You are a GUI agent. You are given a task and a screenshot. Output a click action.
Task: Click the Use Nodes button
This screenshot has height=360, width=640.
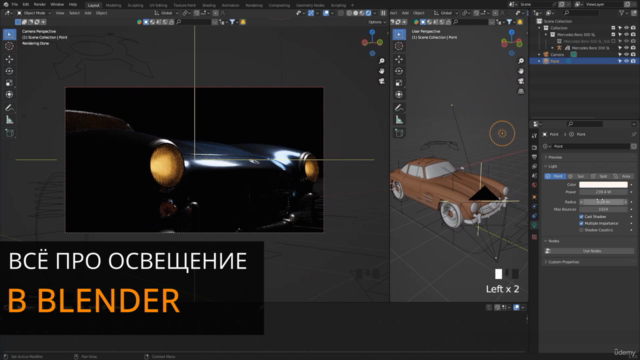coord(589,251)
